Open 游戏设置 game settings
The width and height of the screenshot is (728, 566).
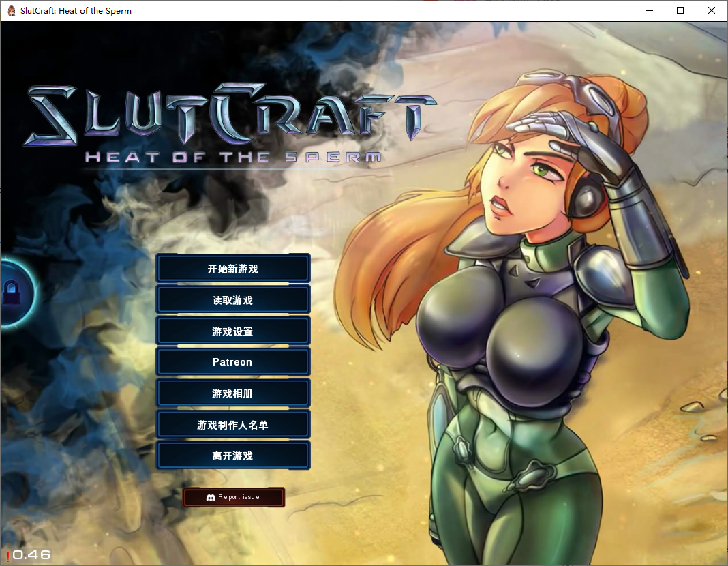[233, 331]
